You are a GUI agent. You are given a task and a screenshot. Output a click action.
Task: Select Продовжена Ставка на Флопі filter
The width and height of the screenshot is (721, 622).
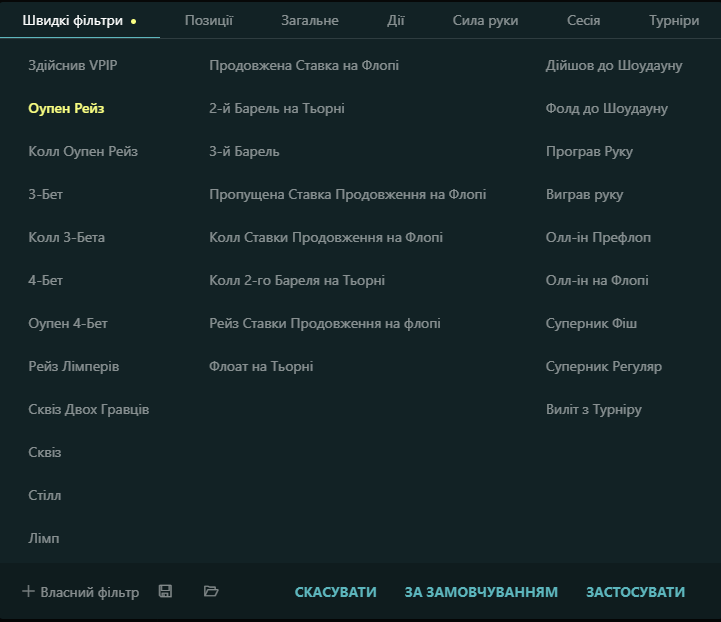coord(304,65)
